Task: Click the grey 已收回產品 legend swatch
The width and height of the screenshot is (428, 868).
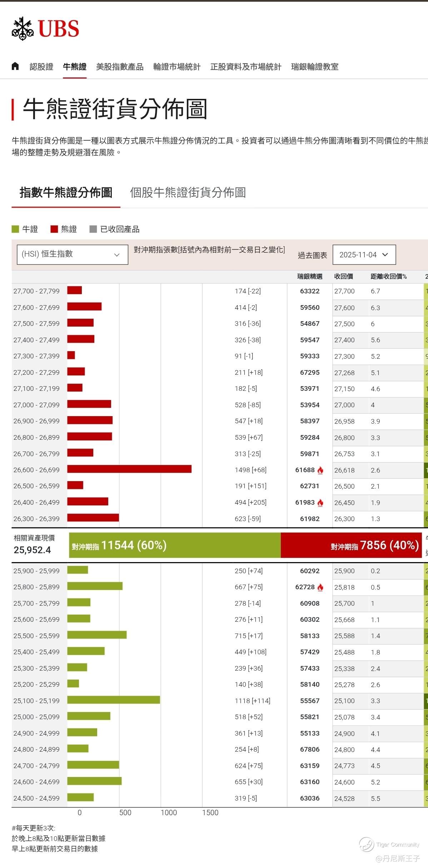Action: (93, 229)
